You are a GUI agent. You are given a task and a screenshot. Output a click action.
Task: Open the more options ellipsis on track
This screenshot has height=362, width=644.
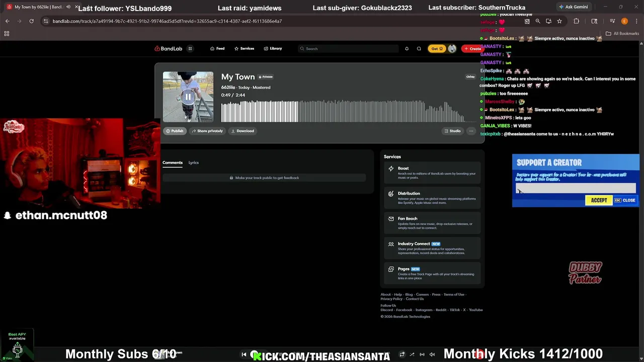coord(471,131)
